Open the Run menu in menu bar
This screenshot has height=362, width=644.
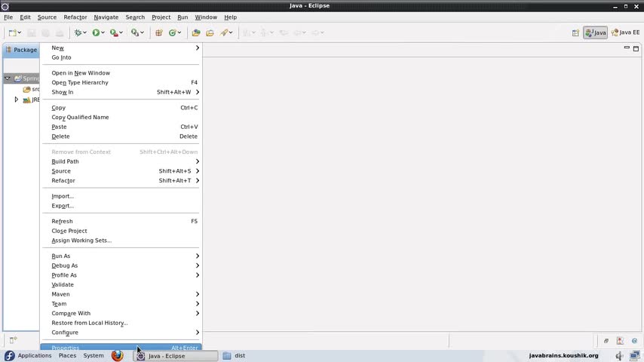click(182, 17)
